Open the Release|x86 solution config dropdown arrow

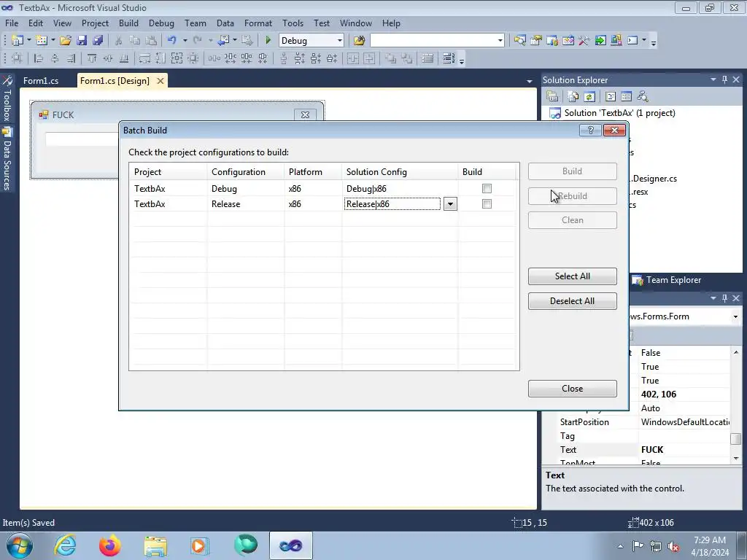[450, 204]
